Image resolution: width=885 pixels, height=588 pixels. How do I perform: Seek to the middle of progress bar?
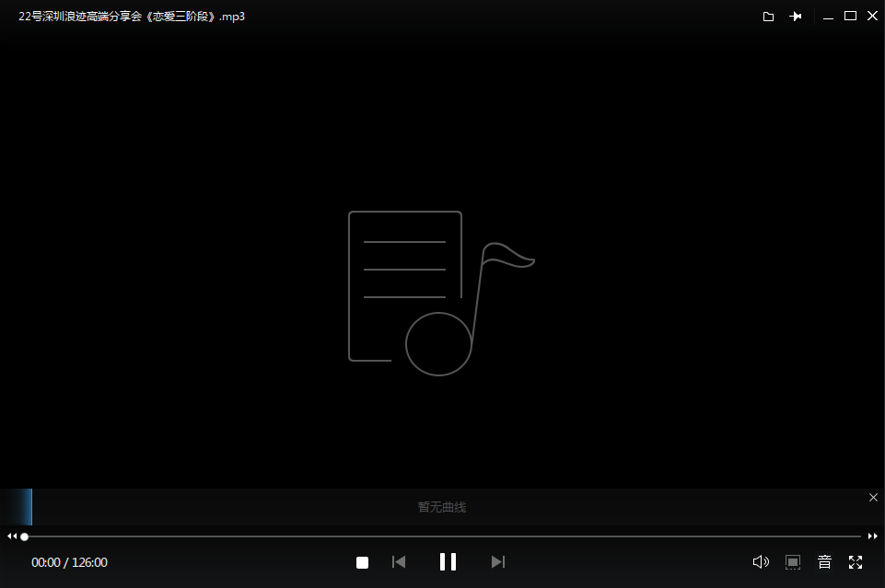(x=442, y=536)
